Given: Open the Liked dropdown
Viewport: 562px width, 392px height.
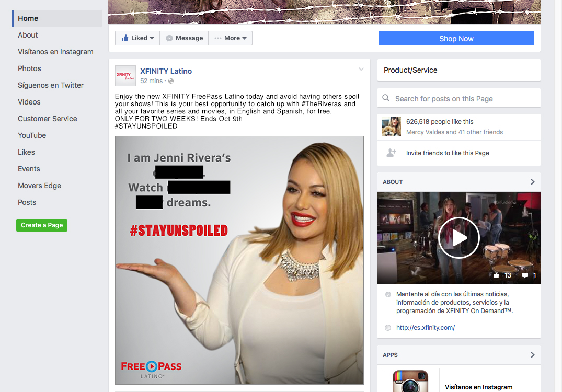Looking at the screenshot, I should pos(137,38).
